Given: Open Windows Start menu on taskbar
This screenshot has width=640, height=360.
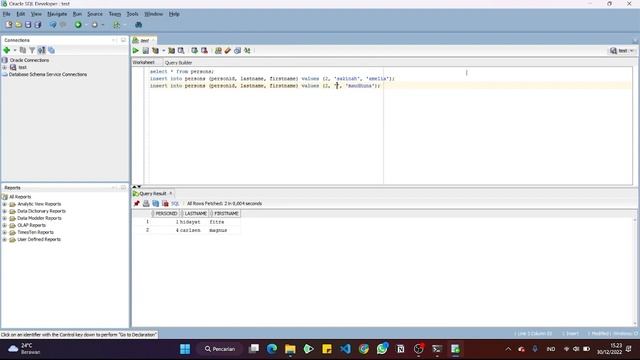Looking at the screenshot, I should (x=185, y=349).
